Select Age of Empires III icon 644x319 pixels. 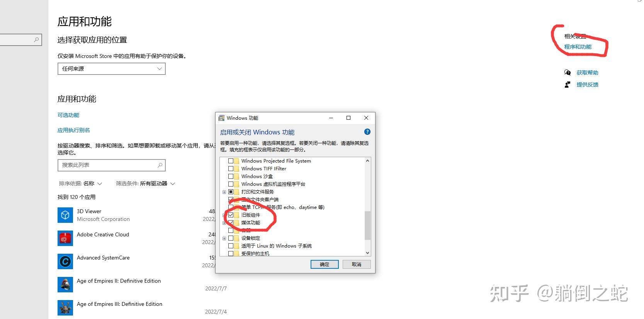point(65,308)
